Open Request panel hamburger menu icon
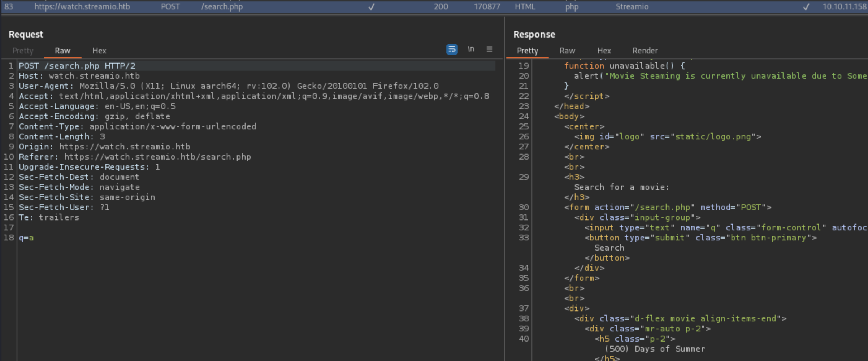Viewport: 868px width, 361px height. pos(489,49)
